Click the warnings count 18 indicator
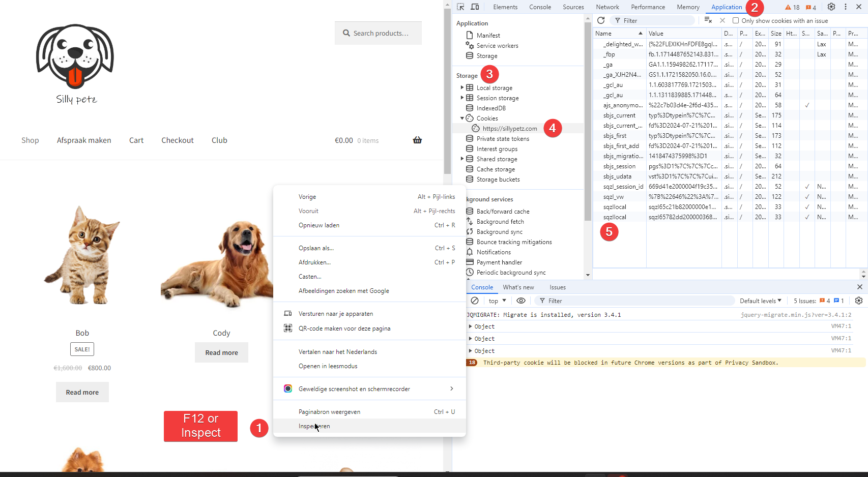The width and height of the screenshot is (868, 477). (792, 7)
